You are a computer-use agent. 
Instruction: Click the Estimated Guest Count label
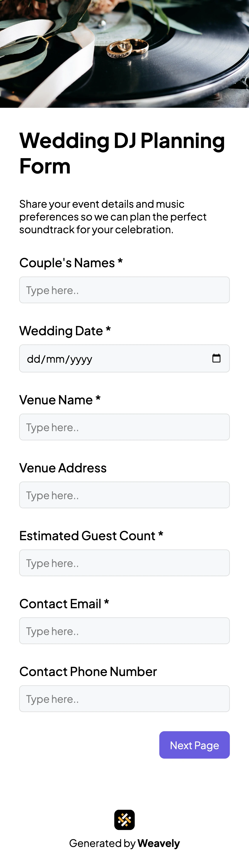pos(91,536)
